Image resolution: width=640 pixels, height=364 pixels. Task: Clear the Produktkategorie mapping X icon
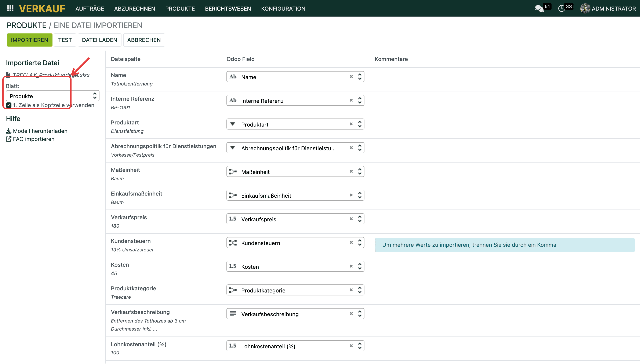pyautogui.click(x=351, y=290)
